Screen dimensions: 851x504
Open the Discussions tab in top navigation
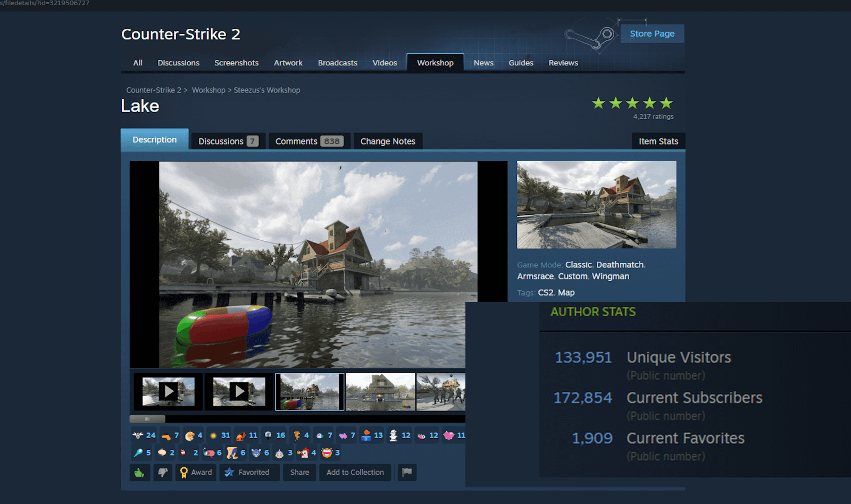click(x=178, y=63)
